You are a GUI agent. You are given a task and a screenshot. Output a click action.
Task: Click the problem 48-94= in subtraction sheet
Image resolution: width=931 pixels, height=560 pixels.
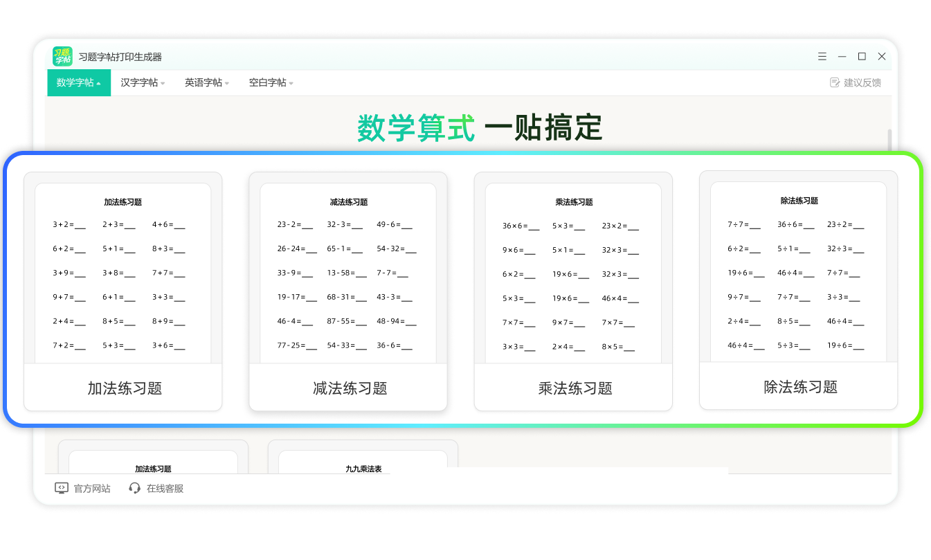(x=397, y=322)
